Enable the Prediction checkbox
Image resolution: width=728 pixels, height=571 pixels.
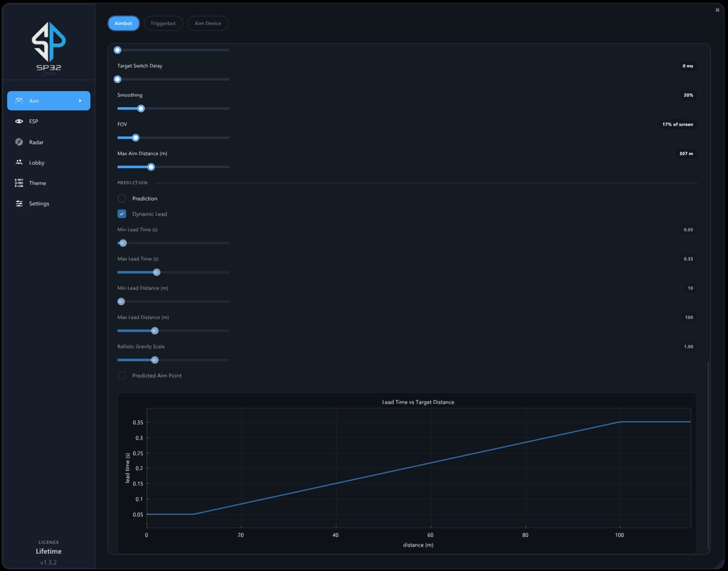[x=122, y=198]
